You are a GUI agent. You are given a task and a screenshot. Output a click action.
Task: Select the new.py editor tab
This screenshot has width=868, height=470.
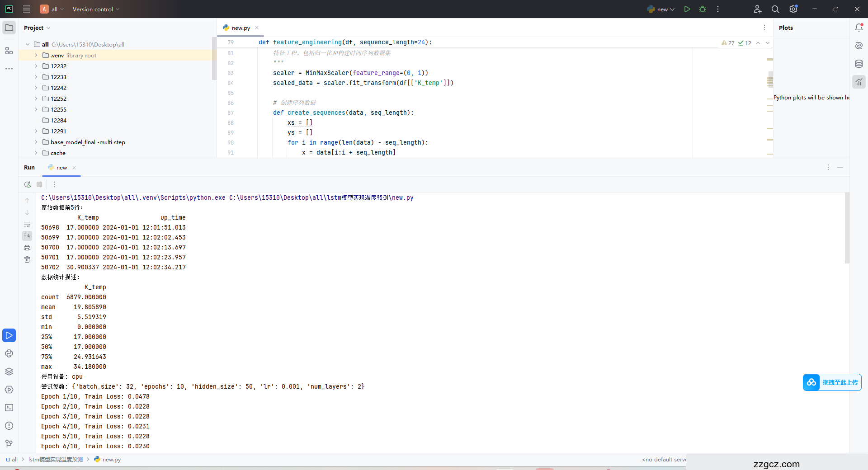coord(241,28)
